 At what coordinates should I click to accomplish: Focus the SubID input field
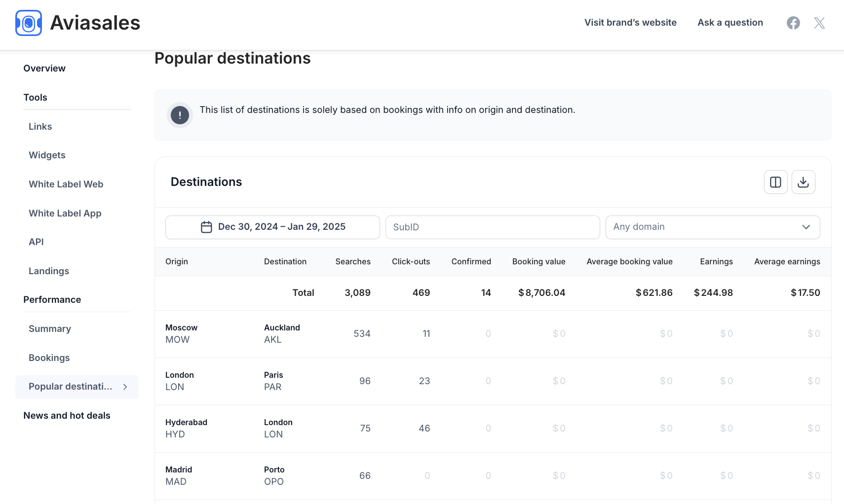[492, 227]
